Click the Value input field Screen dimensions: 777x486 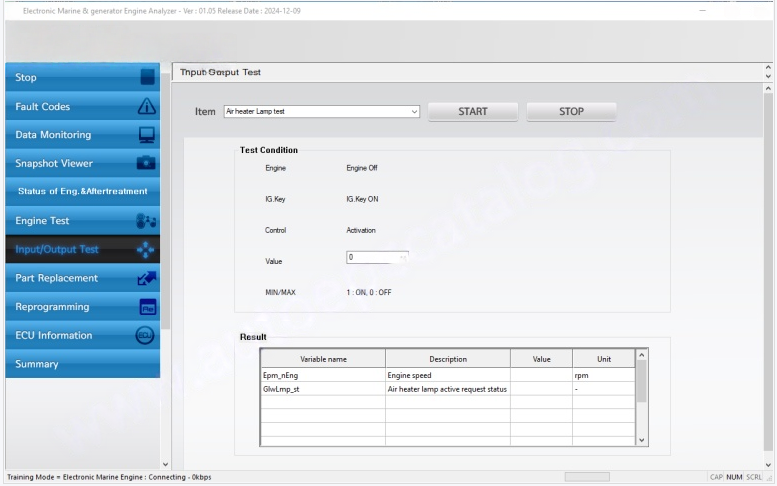pos(372,258)
